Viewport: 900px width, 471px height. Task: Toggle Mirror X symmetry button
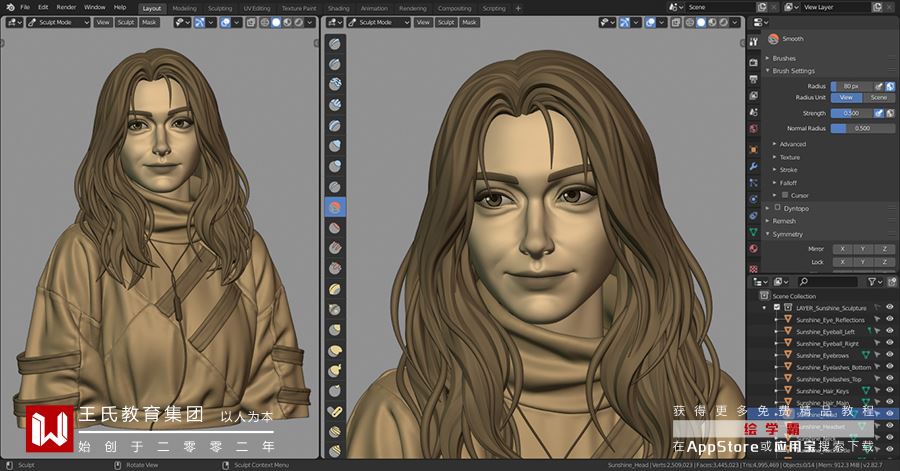[x=842, y=249]
